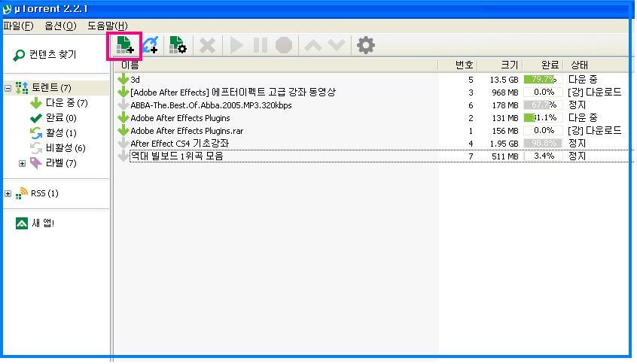Select the 역대 빌보드 1위곡 모음 torrent
The height and width of the screenshot is (364, 637).
pyautogui.click(x=373, y=156)
